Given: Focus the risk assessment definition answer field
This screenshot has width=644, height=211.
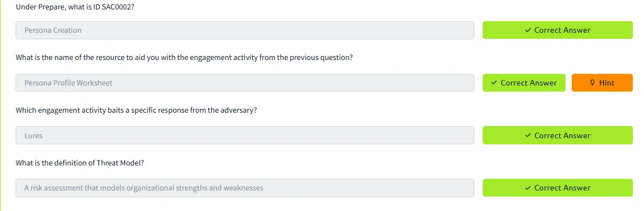Looking at the screenshot, I should coord(245,188).
